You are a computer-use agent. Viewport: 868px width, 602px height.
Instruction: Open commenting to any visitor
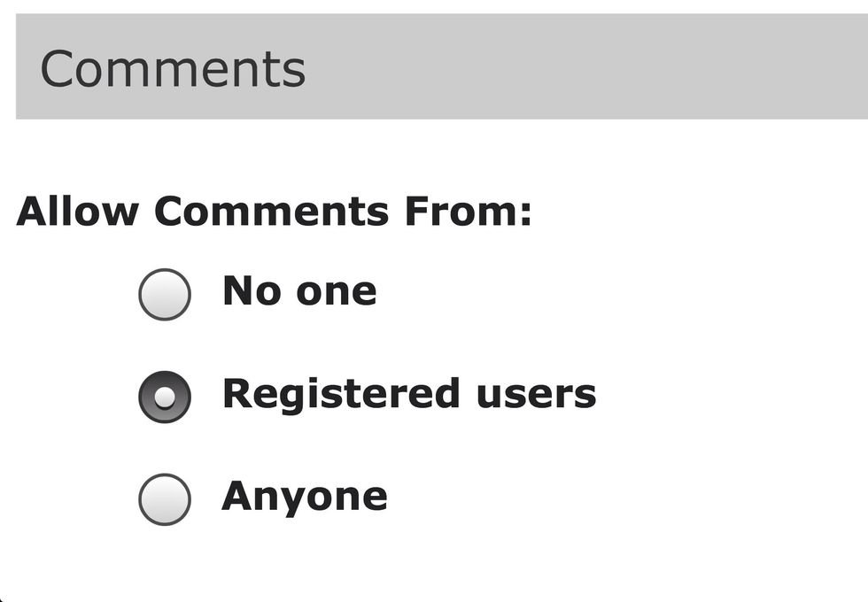click(x=165, y=499)
